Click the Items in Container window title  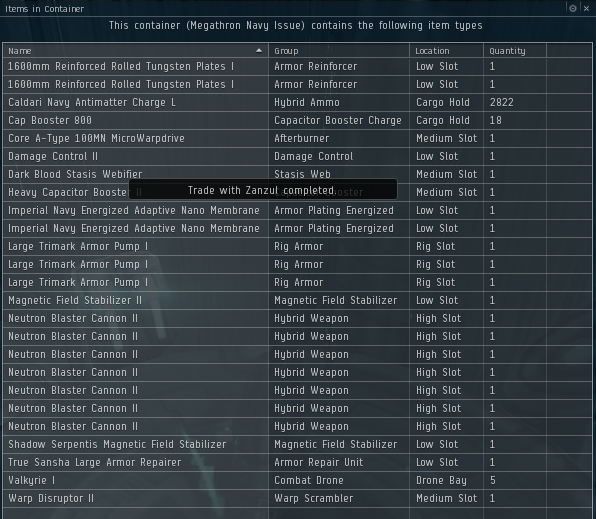pyautogui.click(x=44, y=8)
